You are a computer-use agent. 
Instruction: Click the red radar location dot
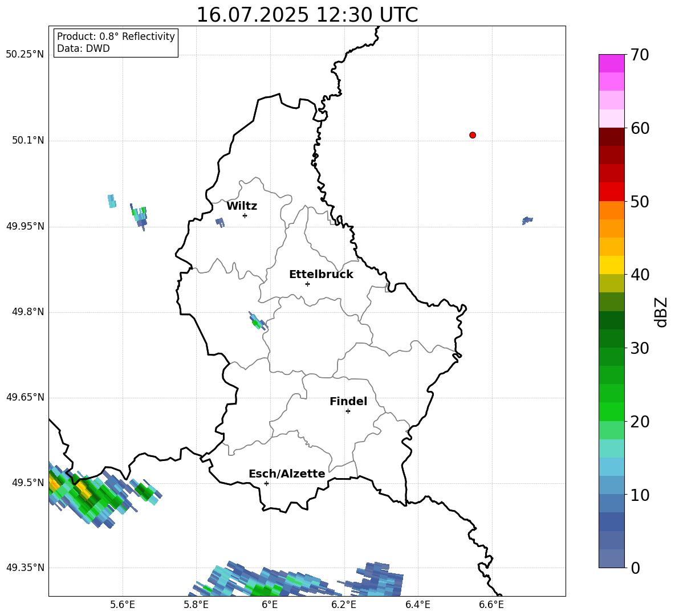(473, 135)
